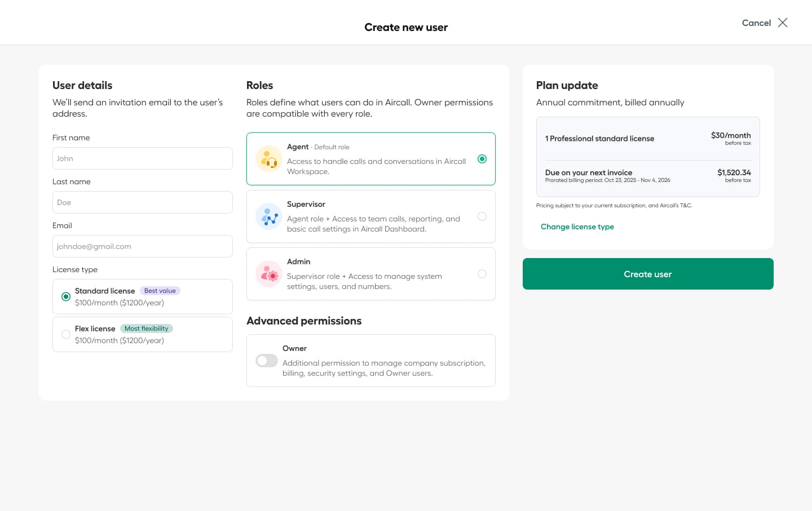Enable the Owner permission toggle
Screen dimensions: 812x511
[267, 361]
